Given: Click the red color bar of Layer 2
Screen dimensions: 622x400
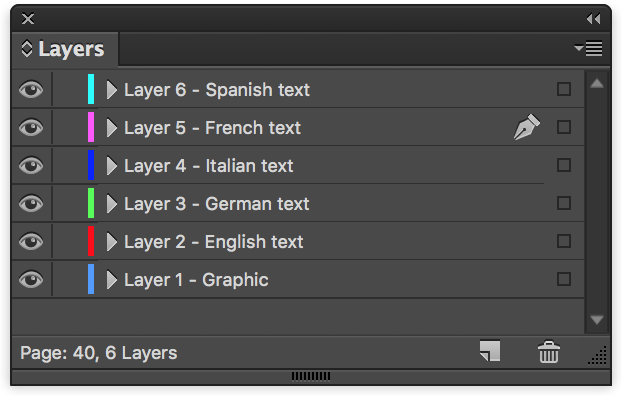Looking at the screenshot, I should pyautogui.click(x=91, y=242).
